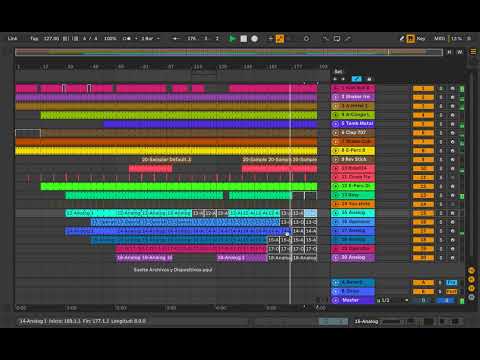
Task: Unfold the 6 Clap 707 track
Action: tap(336, 133)
